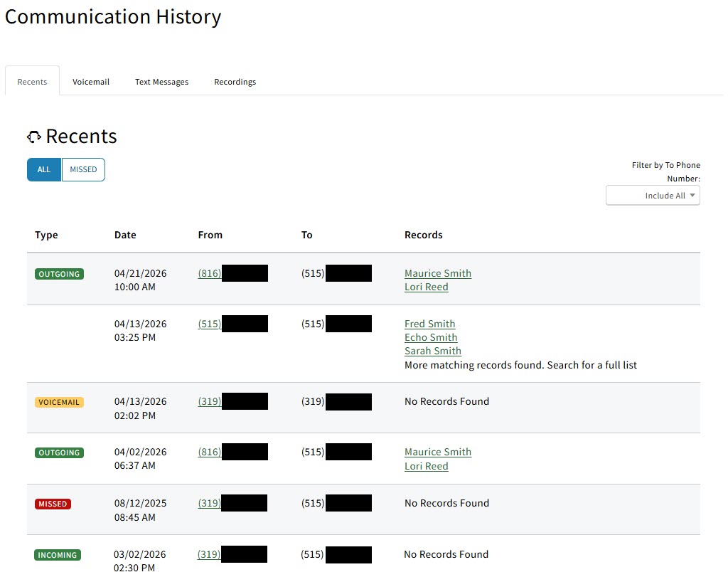Click the OUTGOING badge dated 04/21/2026

(x=60, y=274)
